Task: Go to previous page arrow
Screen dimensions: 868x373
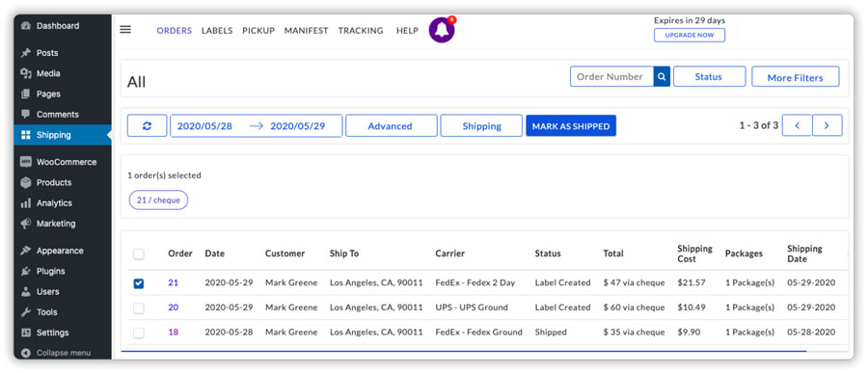Action: [x=798, y=125]
